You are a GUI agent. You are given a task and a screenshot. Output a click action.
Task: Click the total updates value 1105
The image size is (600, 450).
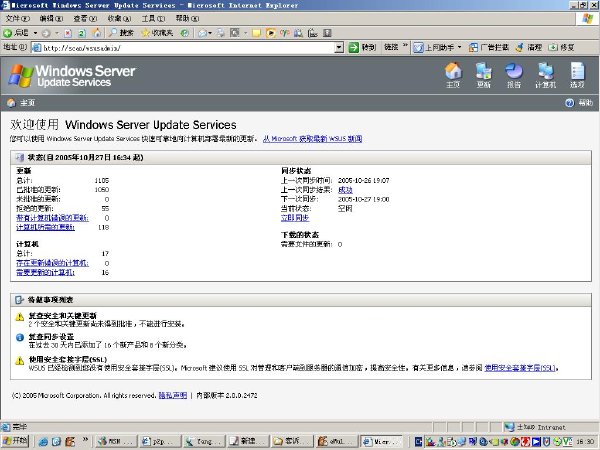click(x=102, y=180)
